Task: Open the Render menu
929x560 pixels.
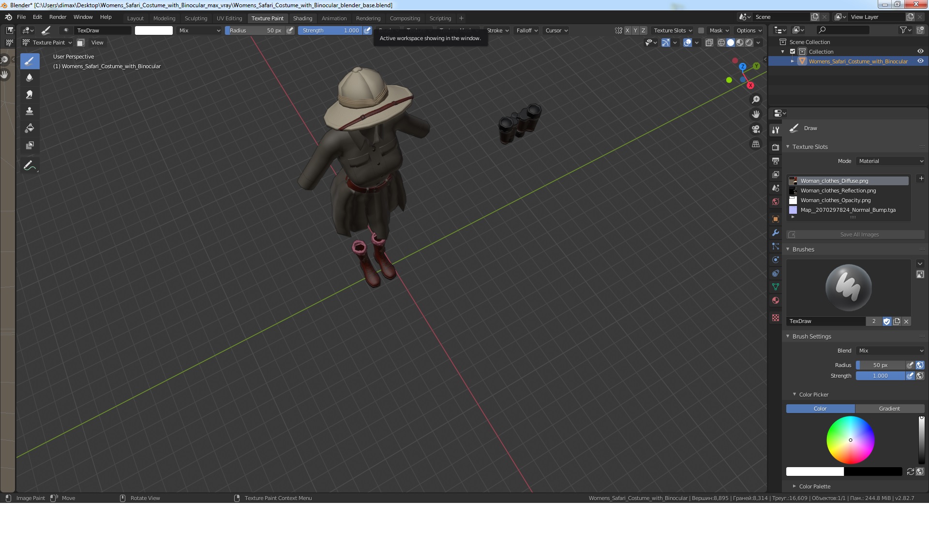Action: pyautogui.click(x=58, y=17)
